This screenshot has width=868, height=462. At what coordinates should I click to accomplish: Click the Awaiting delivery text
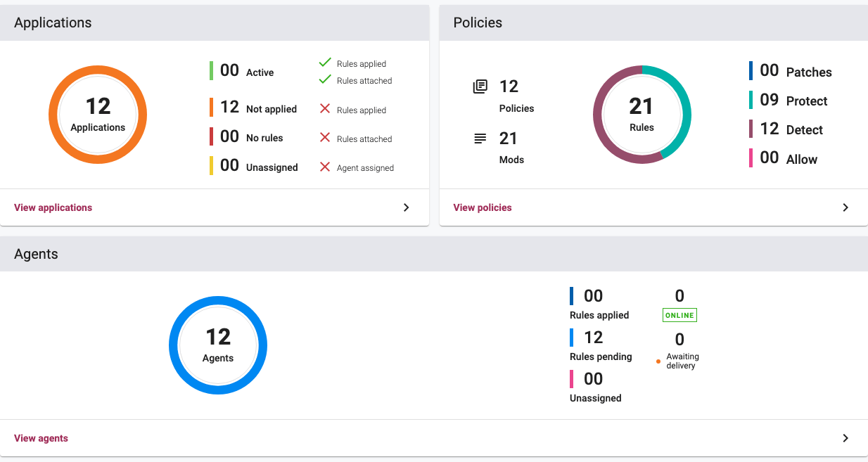click(x=682, y=361)
